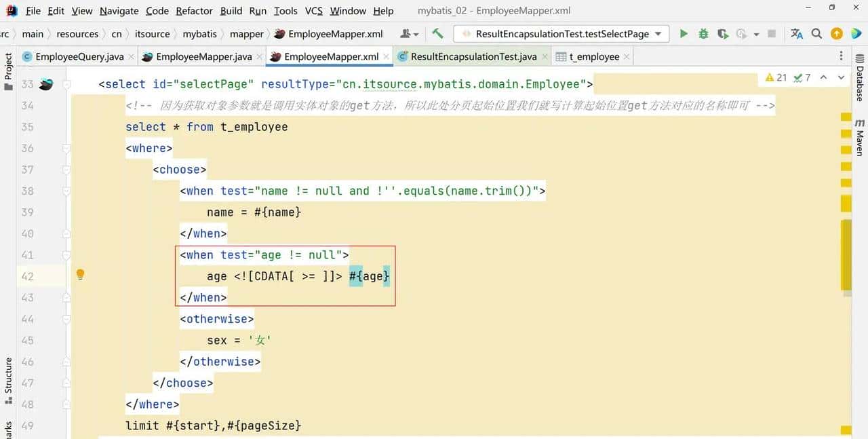This screenshot has height=439, width=868.
Task: Run the current test configuration
Action: pos(684,34)
